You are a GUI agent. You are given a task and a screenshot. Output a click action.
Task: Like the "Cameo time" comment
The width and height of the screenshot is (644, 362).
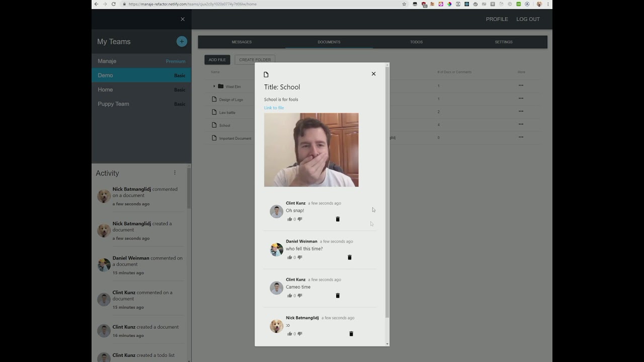tap(289, 296)
